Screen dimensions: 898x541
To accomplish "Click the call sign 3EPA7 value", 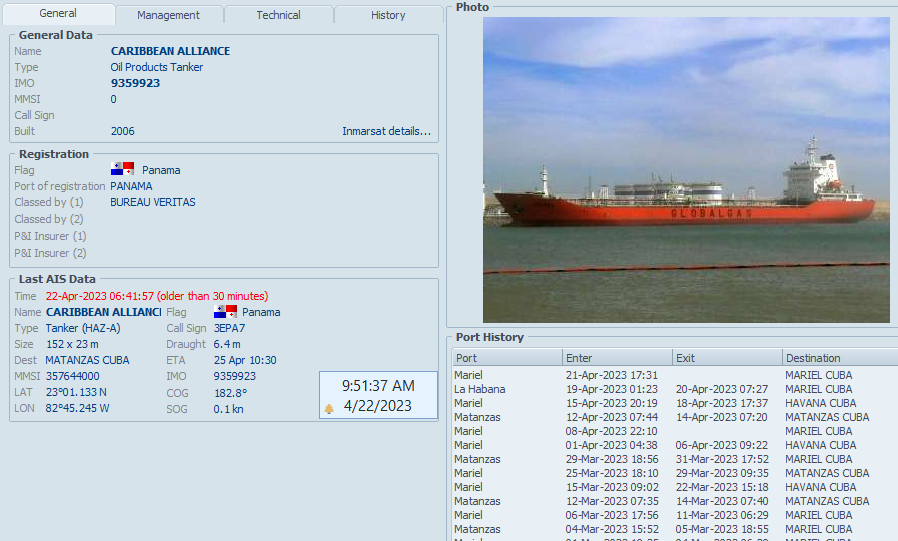I will tap(229, 328).
